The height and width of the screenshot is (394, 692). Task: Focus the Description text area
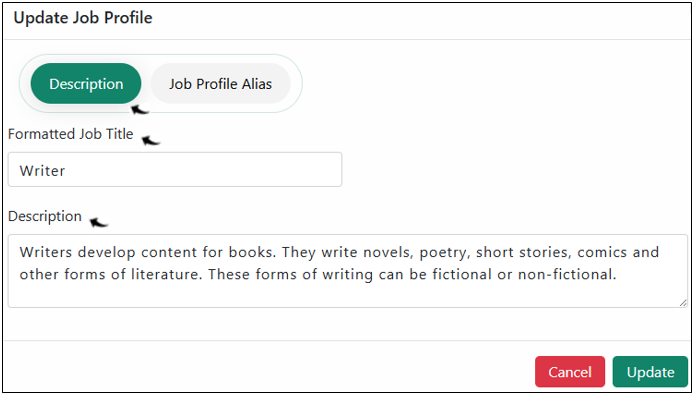[x=348, y=271]
